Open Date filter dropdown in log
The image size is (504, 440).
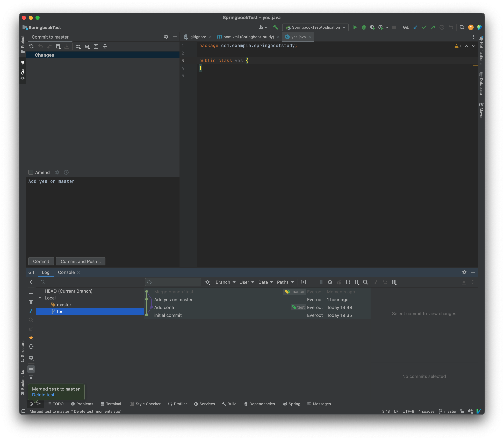265,282
